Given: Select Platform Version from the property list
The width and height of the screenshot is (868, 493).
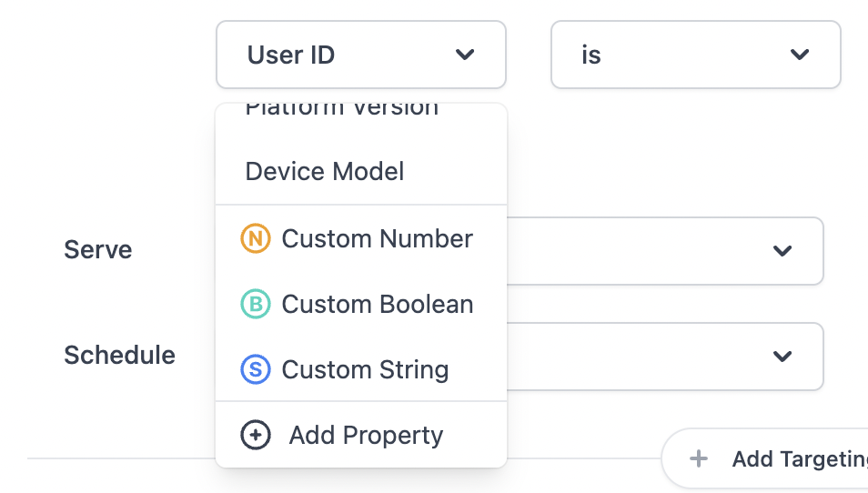Looking at the screenshot, I should point(342,110).
